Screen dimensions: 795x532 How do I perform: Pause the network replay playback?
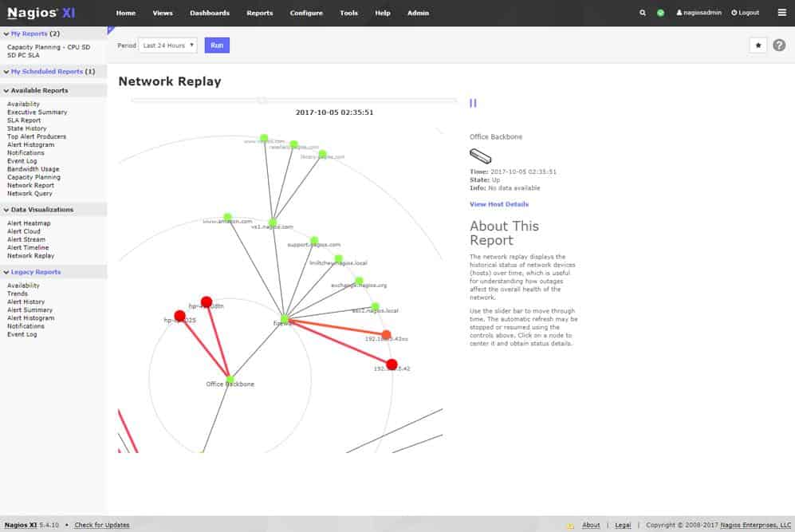tap(473, 103)
